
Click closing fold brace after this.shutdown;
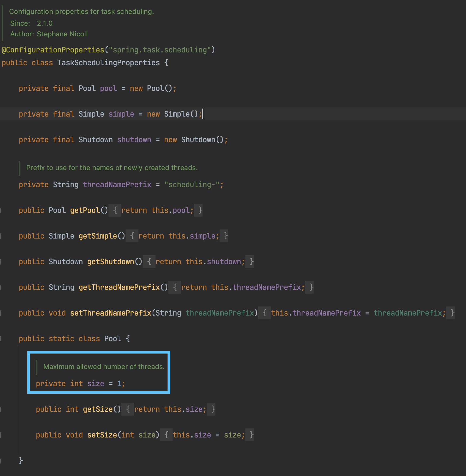coord(250,262)
